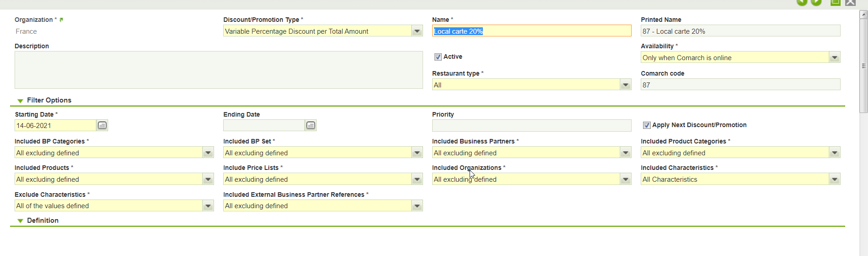Go to next record with green right arrow
868x256 pixels.
coord(816,2)
